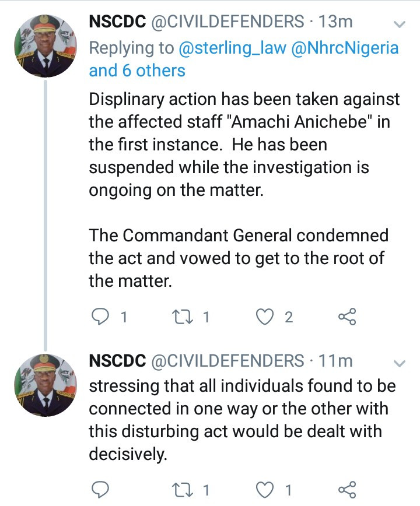Open the @CIVILDEFENDERS handle on the 11m tweet
This screenshot has height=506, width=420.
[x=228, y=361]
